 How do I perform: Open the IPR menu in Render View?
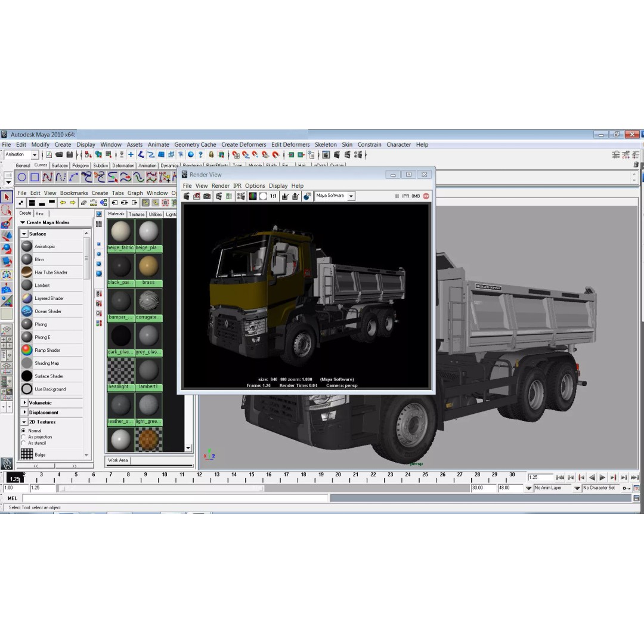(237, 186)
